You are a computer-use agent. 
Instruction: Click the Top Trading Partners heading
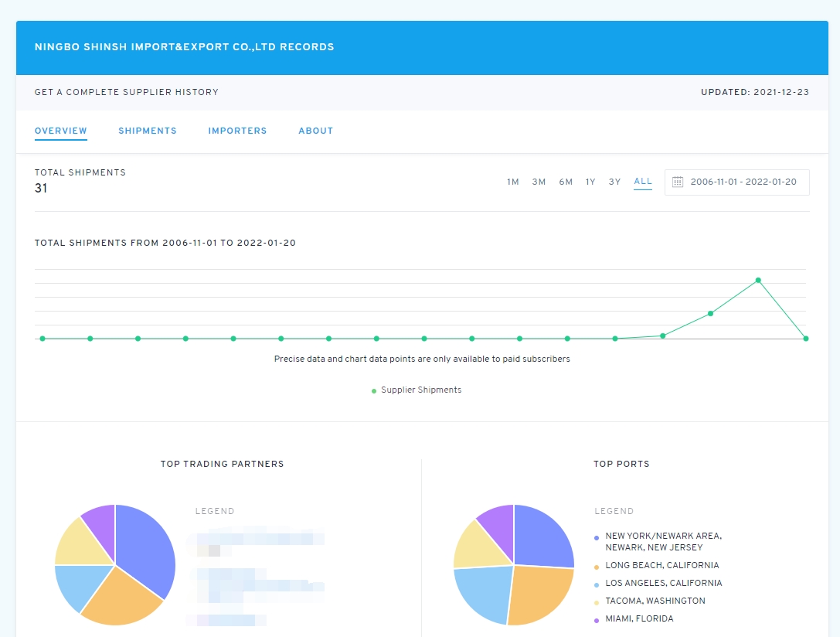223,464
